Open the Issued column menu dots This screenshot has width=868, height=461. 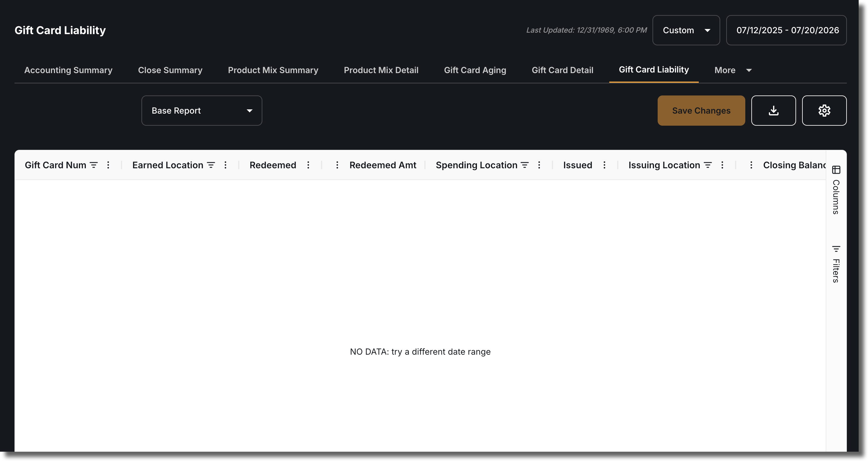[x=604, y=165]
